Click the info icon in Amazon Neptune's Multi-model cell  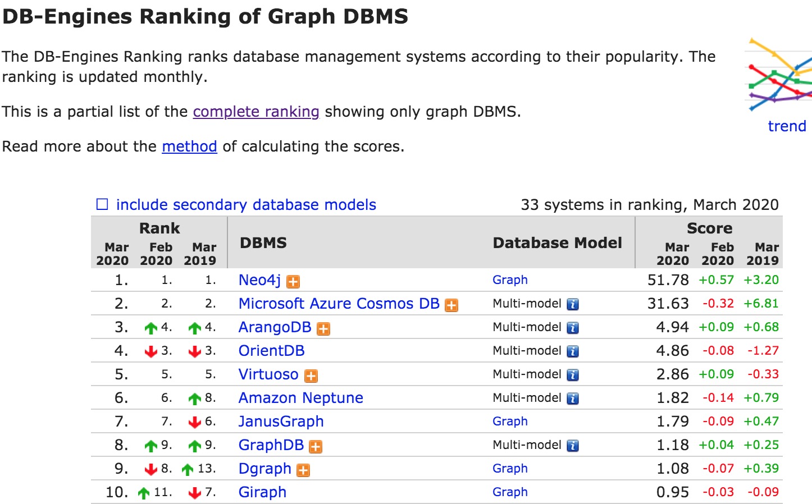coord(573,399)
